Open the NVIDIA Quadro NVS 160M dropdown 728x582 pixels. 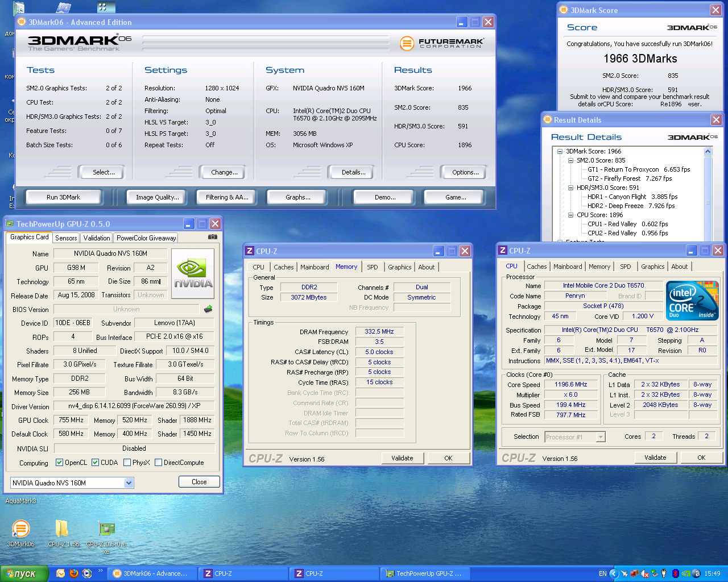(x=129, y=483)
